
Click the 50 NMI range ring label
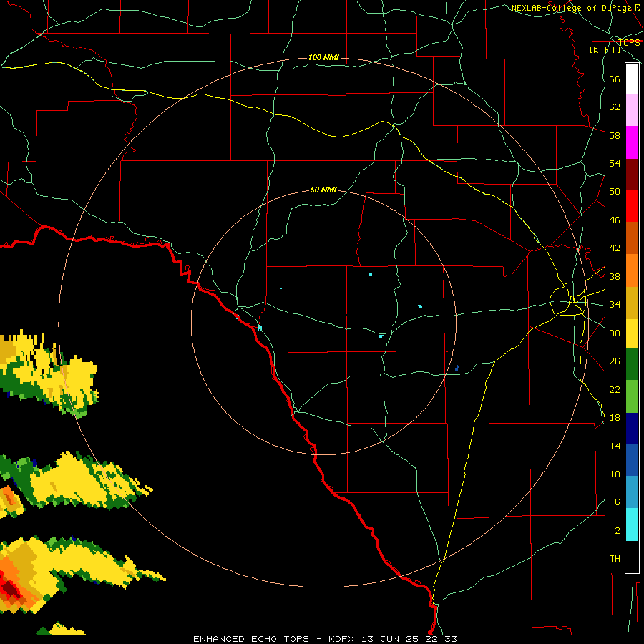click(x=323, y=190)
